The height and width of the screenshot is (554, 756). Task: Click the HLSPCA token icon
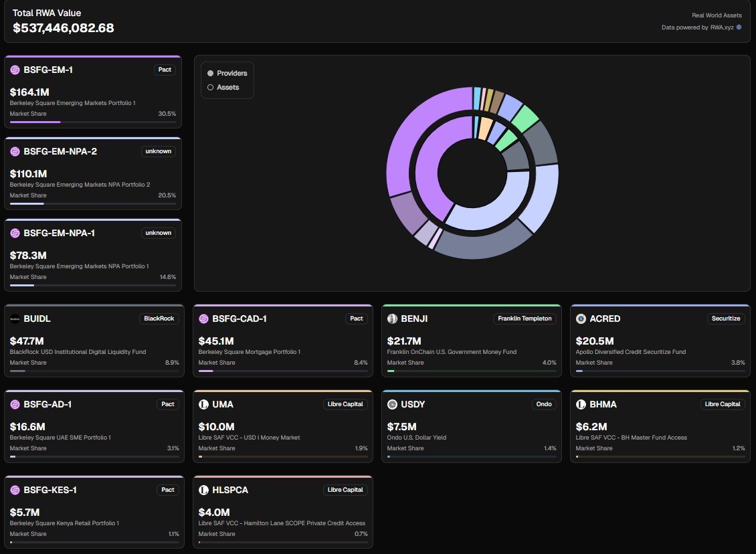pos(203,490)
